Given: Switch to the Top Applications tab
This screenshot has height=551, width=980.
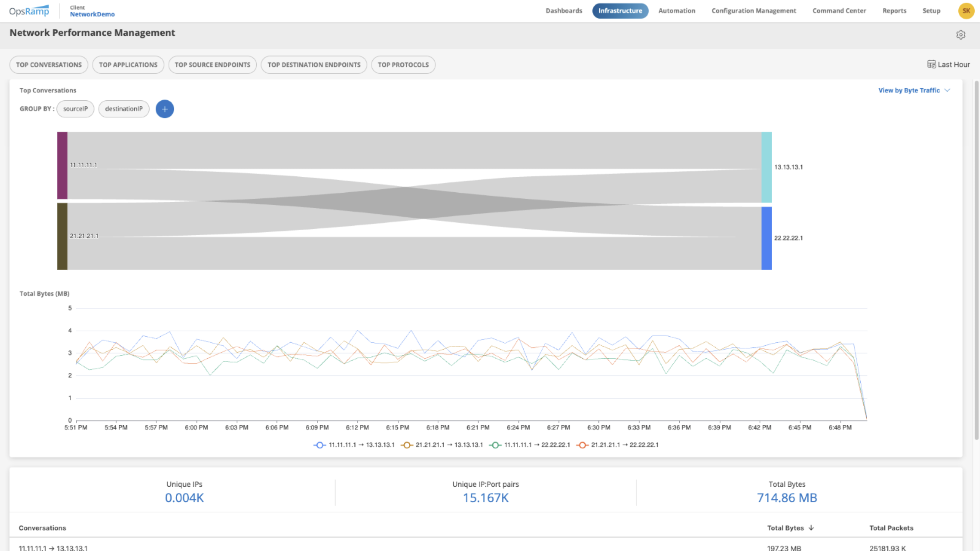Looking at the screenshot, I should [x=128, y=65].
